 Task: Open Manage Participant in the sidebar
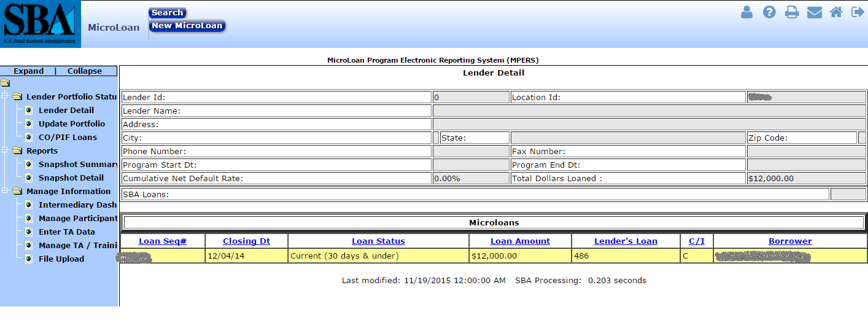[x=78, y=218]
